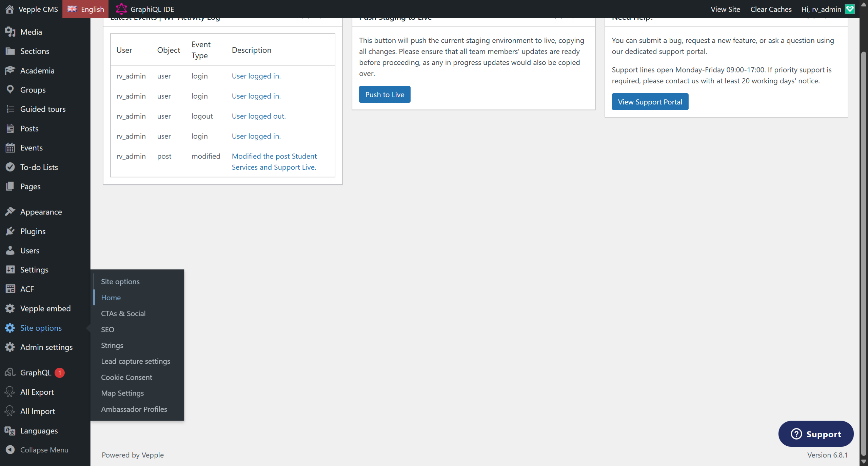The height and width of the screenshot is (466, 868).
Task: Select CTAs & Social submenu item
Action: [123, 313]
